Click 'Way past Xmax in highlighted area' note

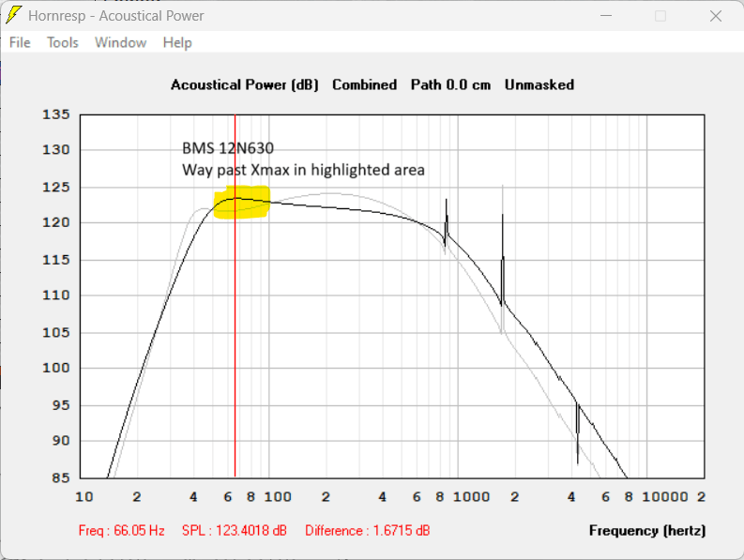tap(303, 170)
